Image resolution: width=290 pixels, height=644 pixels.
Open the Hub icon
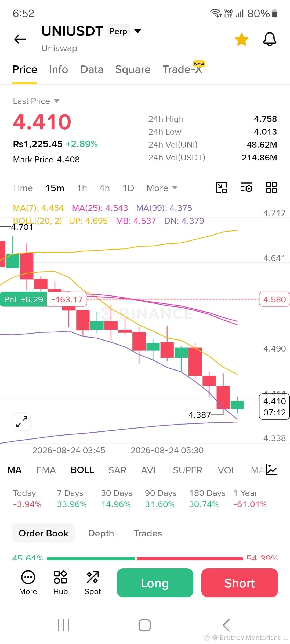[60, 583]
